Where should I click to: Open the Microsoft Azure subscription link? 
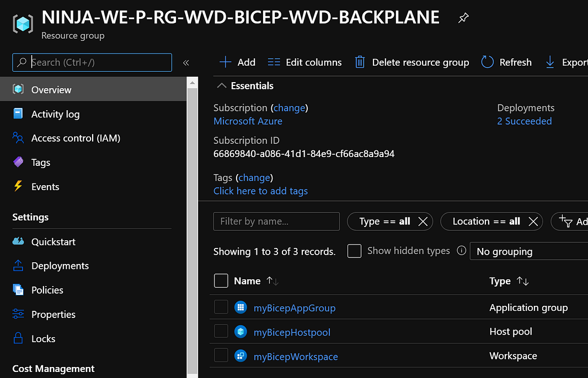tap(248, 121)
